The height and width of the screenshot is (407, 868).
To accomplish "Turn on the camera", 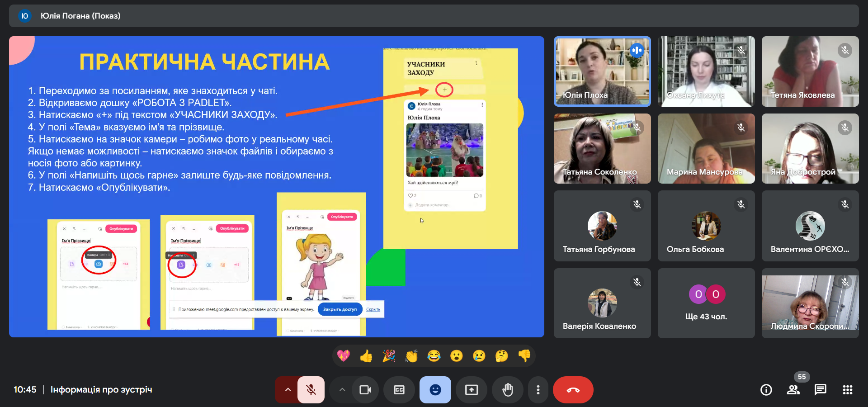I will pyautogui.click(x=365, y=390).
